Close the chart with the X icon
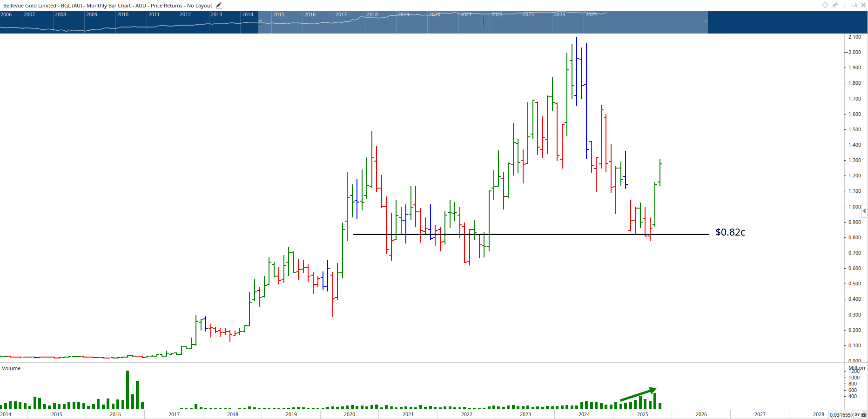The width and height of the screenshot is (868, 419). pos(863,5)
